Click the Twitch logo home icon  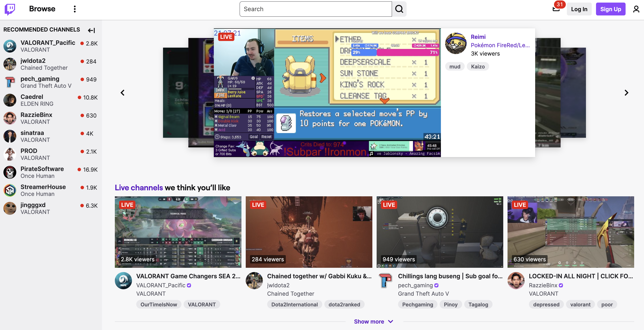tap(10, 9)
